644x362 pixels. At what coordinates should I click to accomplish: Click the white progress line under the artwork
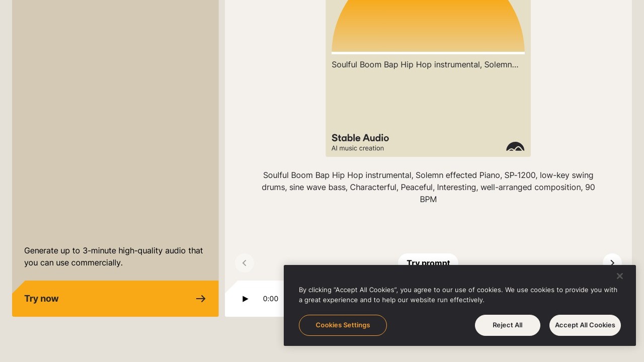(x=428, y=53)
